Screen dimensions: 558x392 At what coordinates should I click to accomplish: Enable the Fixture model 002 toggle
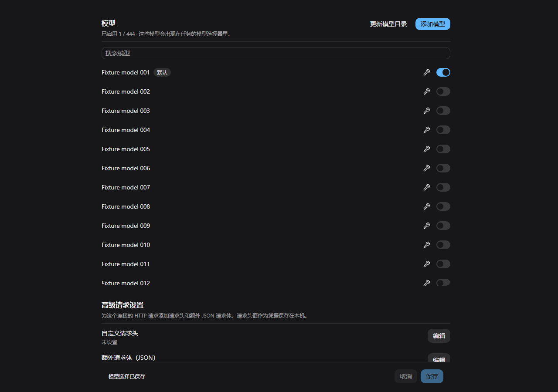tap(443, 91)
